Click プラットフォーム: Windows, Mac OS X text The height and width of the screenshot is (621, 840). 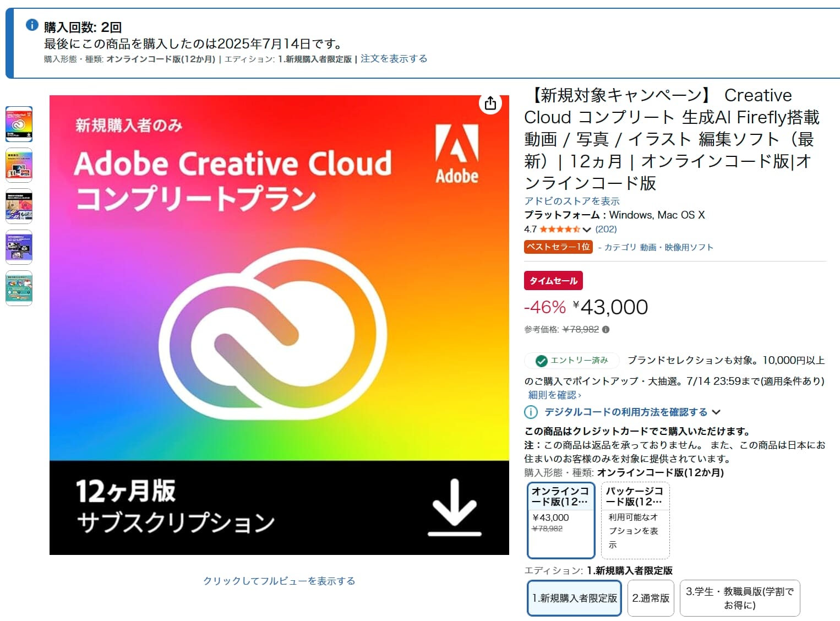click(x=614, y=215)
